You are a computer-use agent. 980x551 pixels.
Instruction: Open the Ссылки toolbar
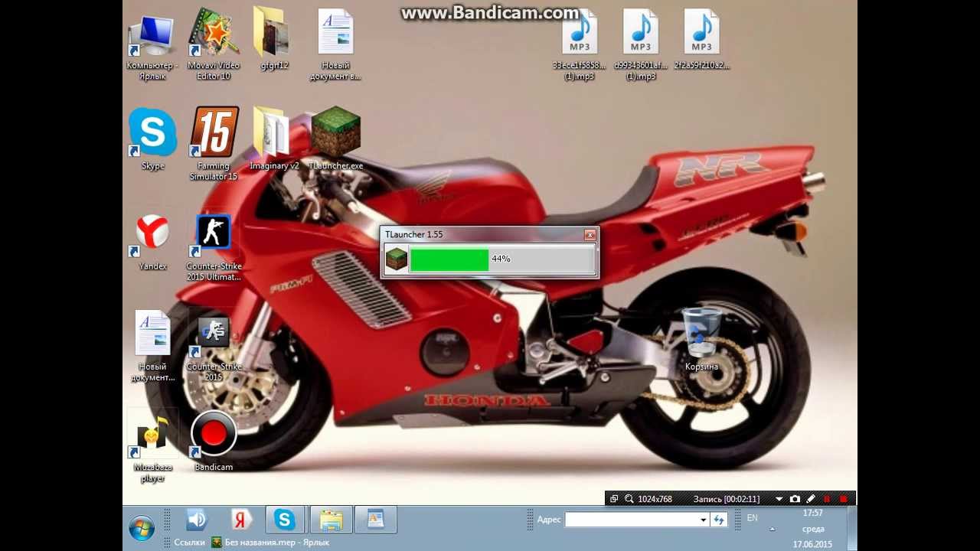point(189,542)
